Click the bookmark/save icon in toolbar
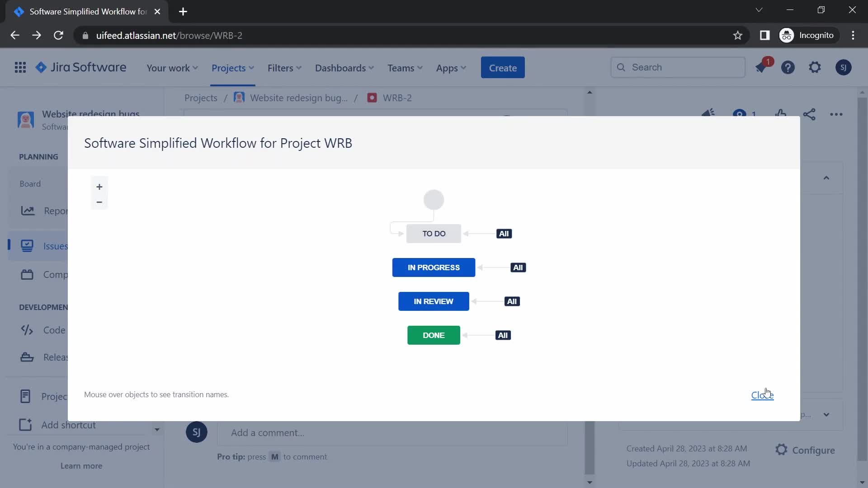The width and height of the screenshot is (868, 488). 739,35
